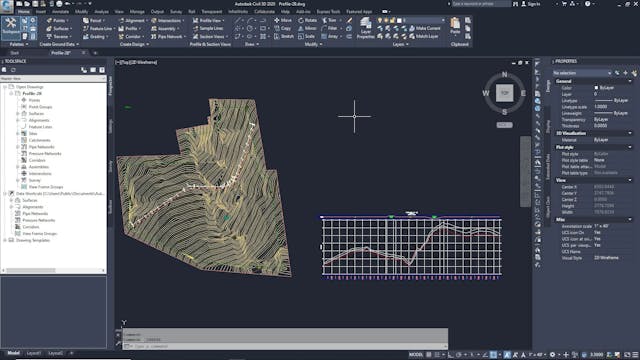Select the Trim tool in Modify
The image size is (640, 360).
[x=329, y=20]
